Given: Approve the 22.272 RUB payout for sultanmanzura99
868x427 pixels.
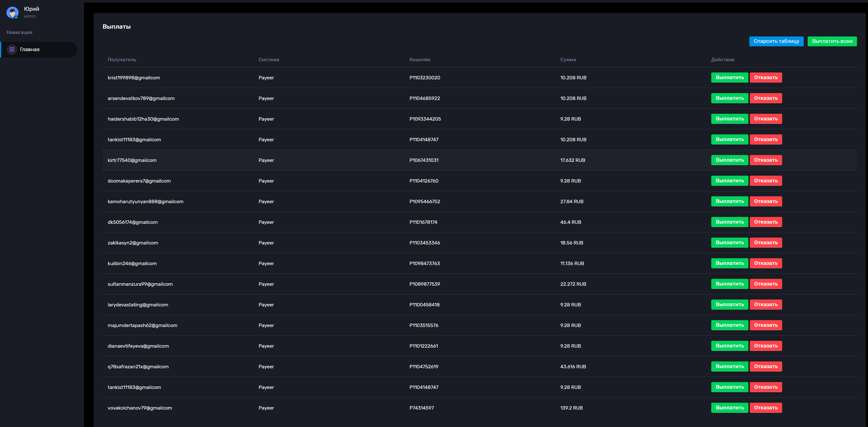Looking at the screenshot, I should [x=729, y=284].
